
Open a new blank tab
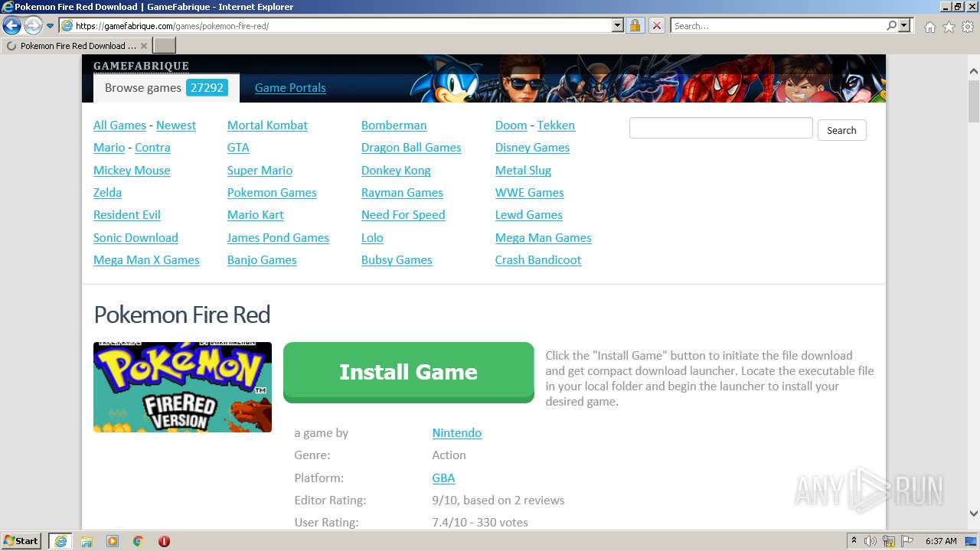pyautogui.click(x=165, y=45)
